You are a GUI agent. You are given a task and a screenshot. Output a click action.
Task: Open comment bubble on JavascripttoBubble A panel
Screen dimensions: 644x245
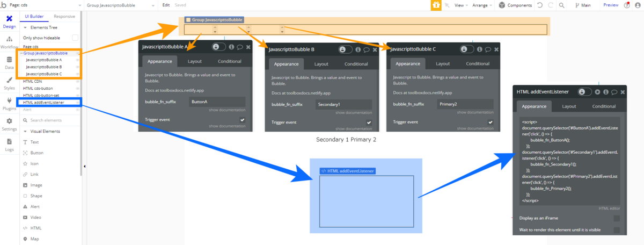[239, 47]
